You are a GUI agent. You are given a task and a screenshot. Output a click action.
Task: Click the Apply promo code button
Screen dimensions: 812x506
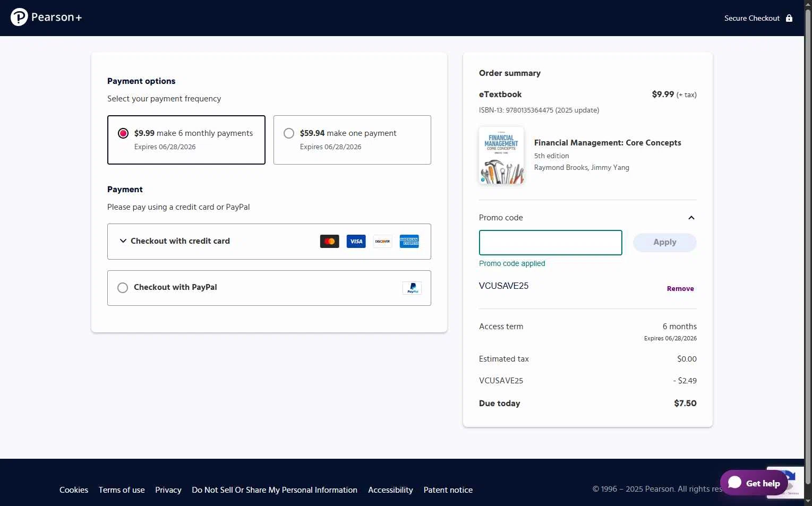(x=665, y=243)
